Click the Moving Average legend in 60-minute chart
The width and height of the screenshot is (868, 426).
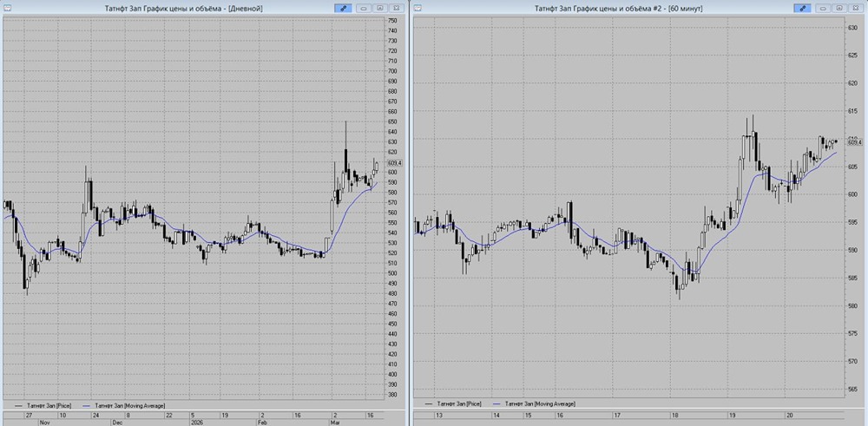click(534, 404)
